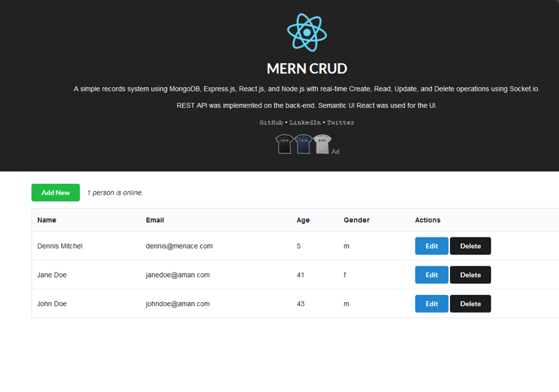
Task: Delete the John Doe record
Action: coord(470,303)
